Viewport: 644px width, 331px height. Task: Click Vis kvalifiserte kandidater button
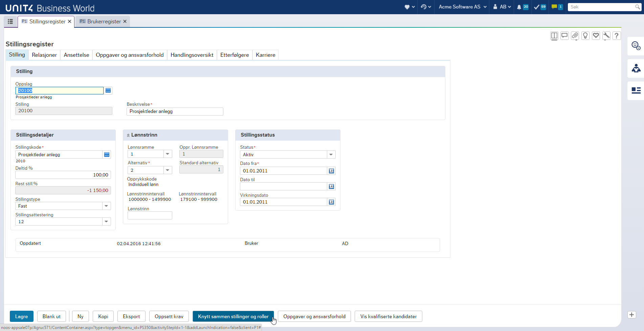point(388,316)
